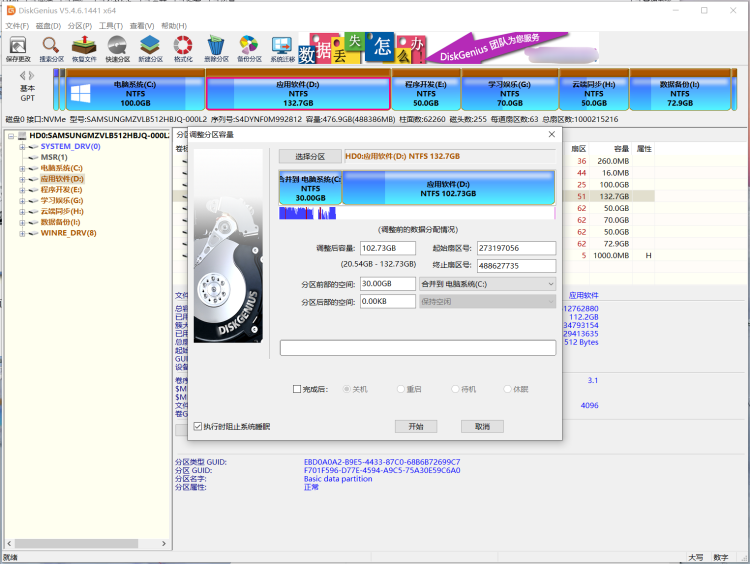Screen dimensions: 750x564
Task: Click the 30.00GB merge segment in dialog bar
Action: (x=310, y=188)
